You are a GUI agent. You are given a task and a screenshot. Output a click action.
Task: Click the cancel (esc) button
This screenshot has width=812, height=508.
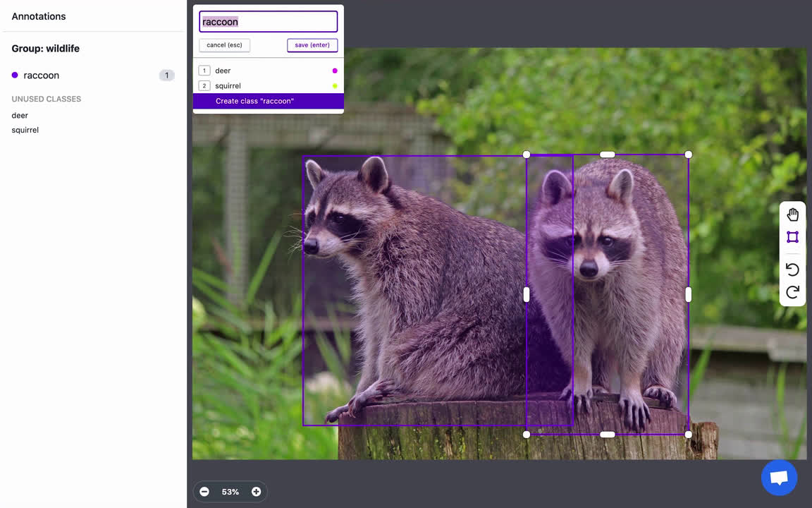pos(224,44)
